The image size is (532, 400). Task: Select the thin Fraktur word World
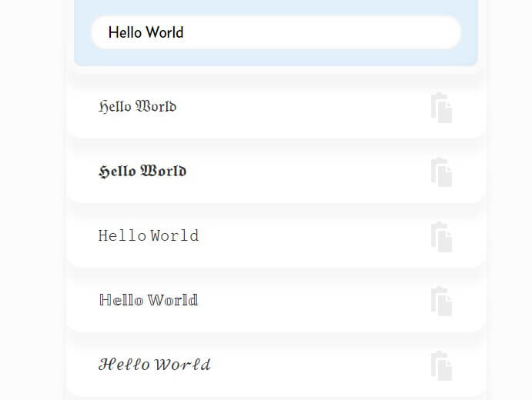[156, 106]
